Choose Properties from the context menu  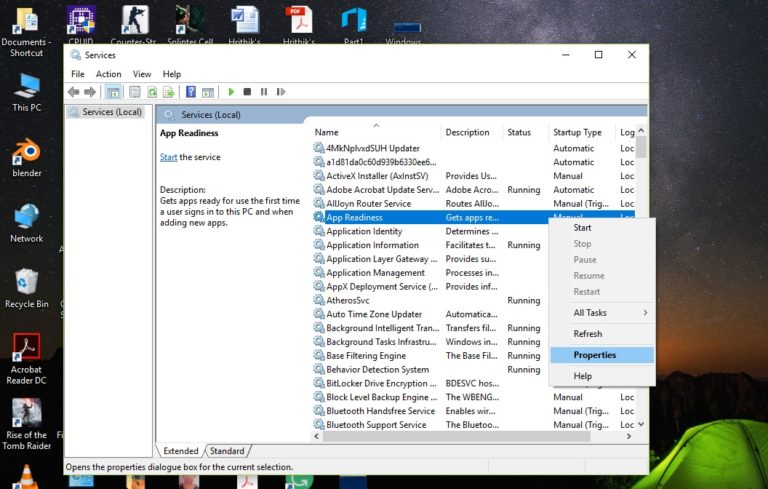coord(594,355)
